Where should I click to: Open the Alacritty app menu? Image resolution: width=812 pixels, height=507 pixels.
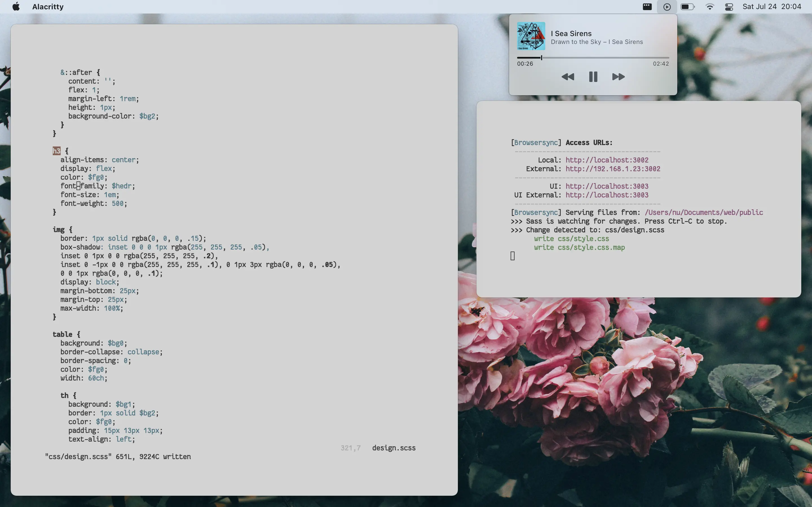(x=48, y=7)
